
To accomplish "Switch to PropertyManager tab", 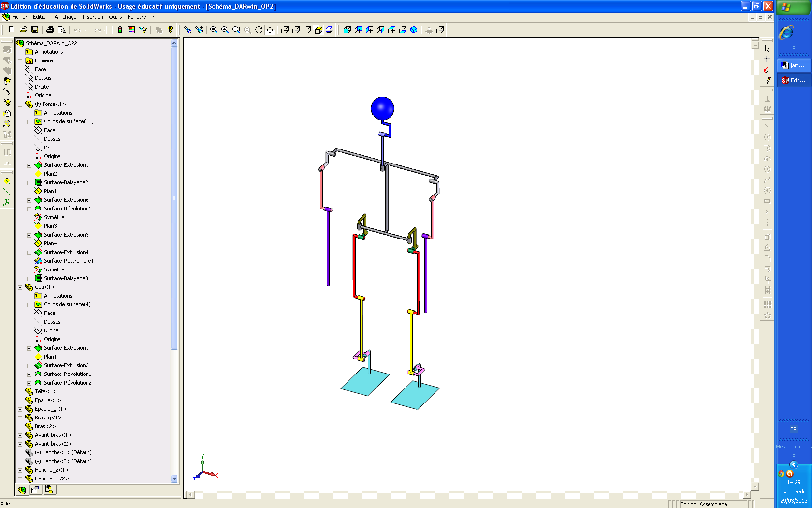I will point(35,490).
